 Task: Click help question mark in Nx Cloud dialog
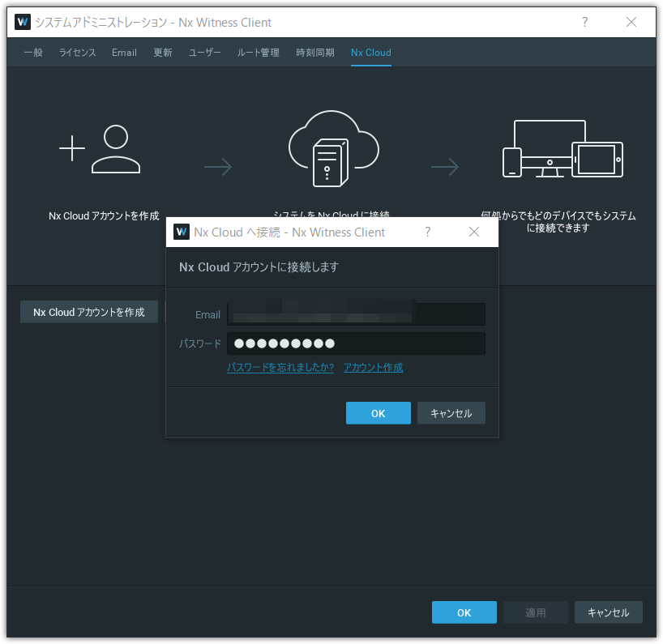pyautogui.click(x=428, y=232)
